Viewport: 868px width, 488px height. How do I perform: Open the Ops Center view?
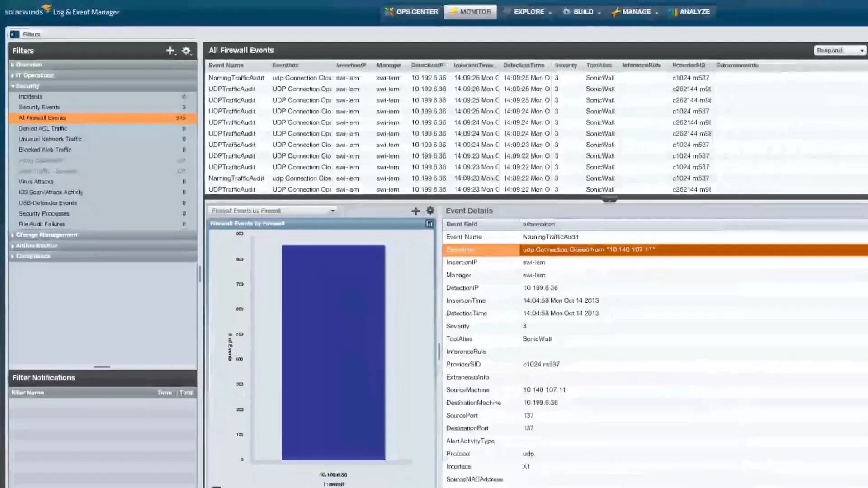(x=411, y=12)
